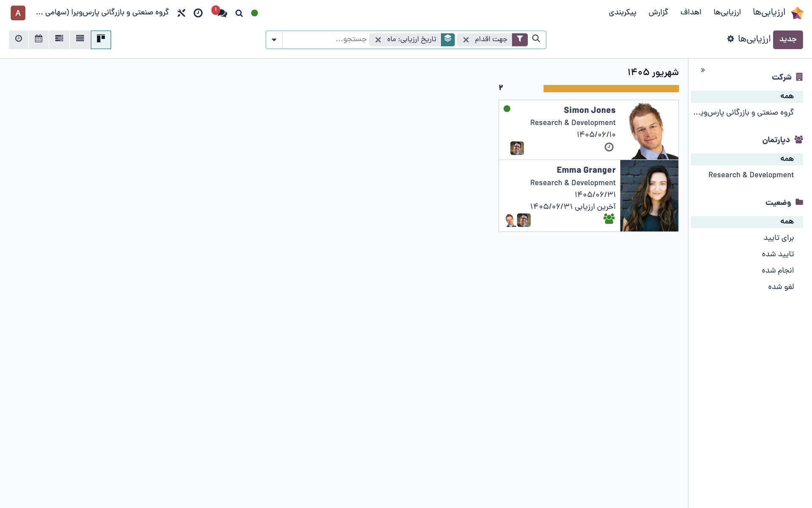Click in the جستجو search field

(x=326, y=39)
